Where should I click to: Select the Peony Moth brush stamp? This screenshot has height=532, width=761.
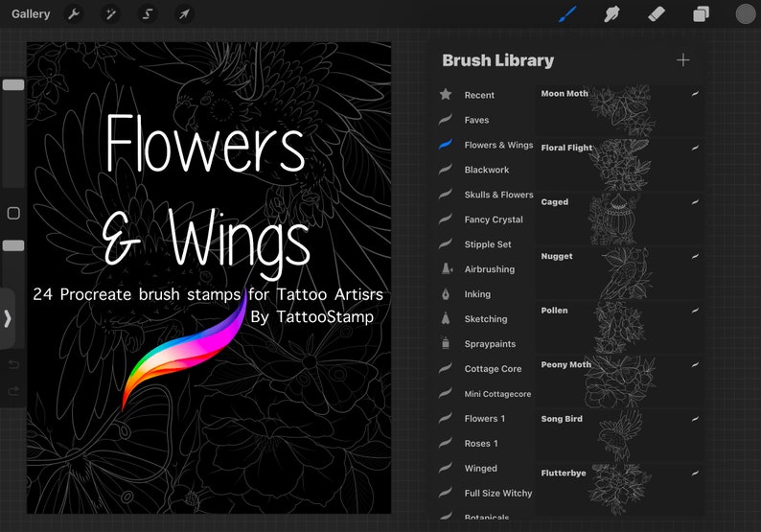tap(619, 382)
